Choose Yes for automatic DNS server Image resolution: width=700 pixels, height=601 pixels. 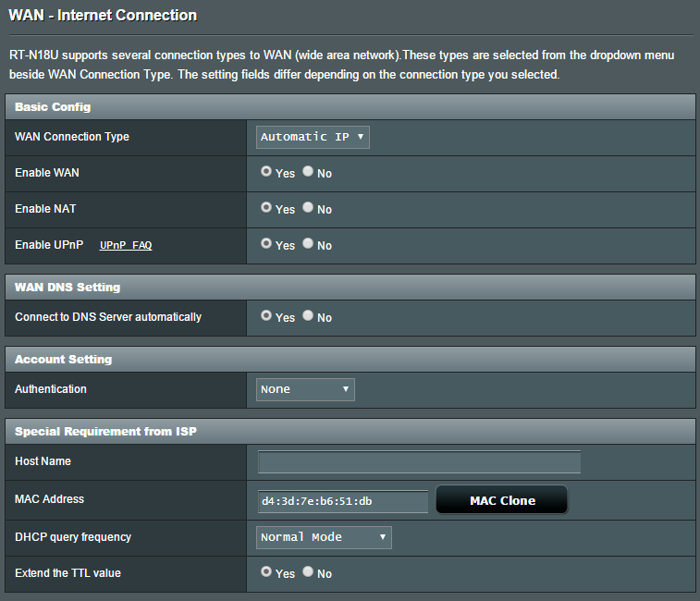[x=266, y=316]
